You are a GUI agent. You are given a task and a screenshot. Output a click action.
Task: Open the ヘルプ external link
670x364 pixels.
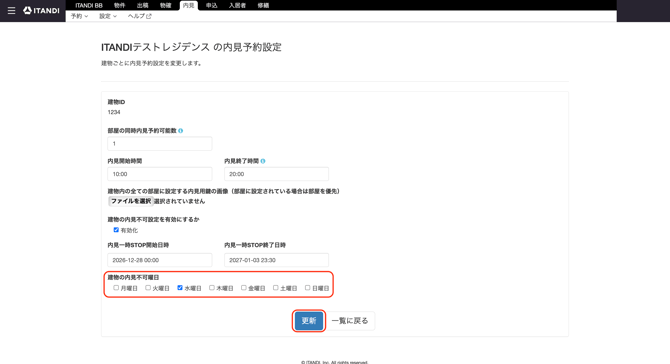tap(140, 16)
